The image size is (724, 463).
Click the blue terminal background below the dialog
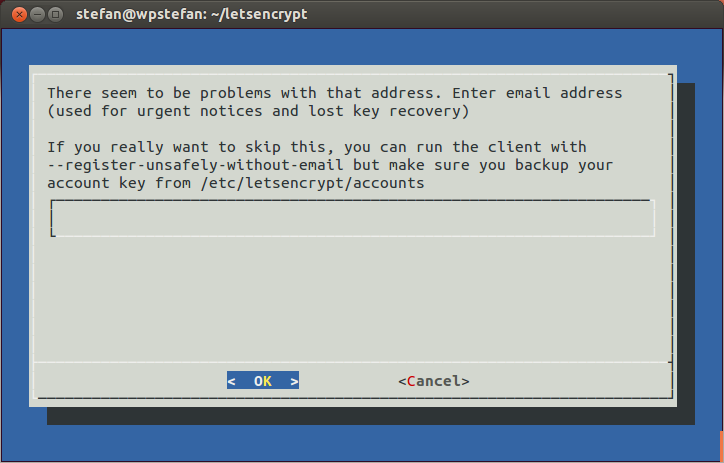tap(362, 443)
